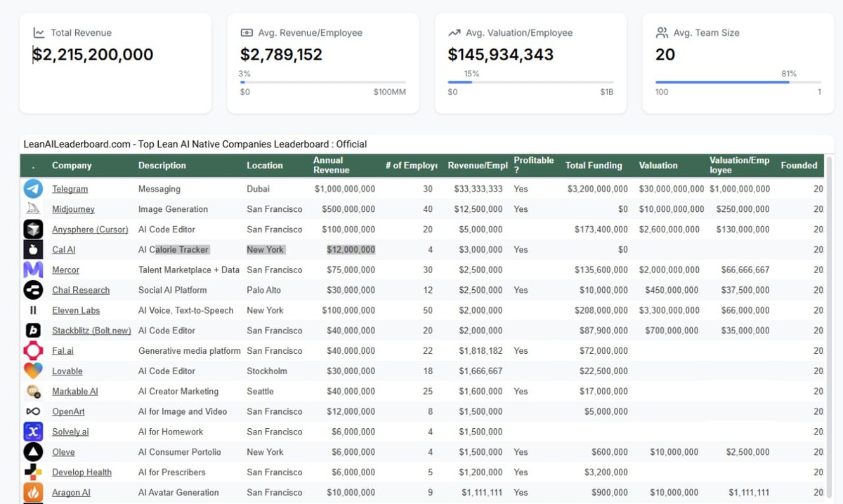The width and height of the screenshot is (843, 504).
Task: Click the $3,300,000,000 valuation cell
Action: point(669,310)
